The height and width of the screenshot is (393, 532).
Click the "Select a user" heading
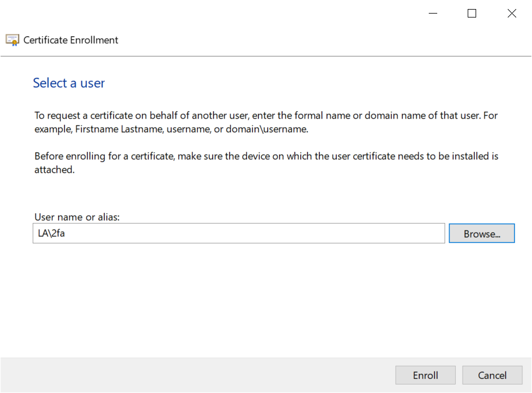click(69, 83)
